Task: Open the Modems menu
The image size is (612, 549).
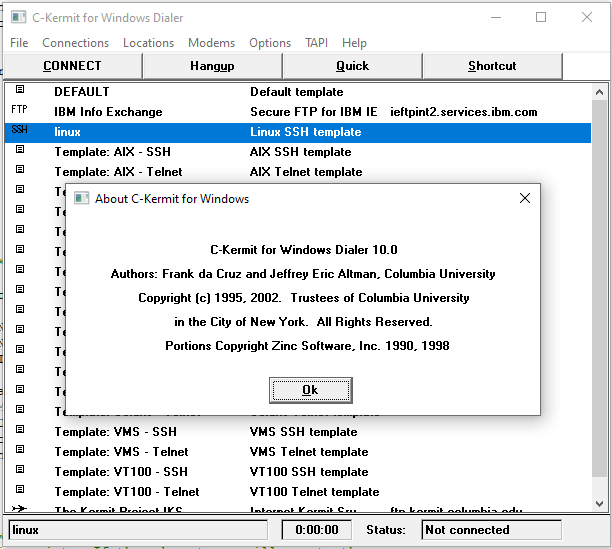Action: coord(212,43)
